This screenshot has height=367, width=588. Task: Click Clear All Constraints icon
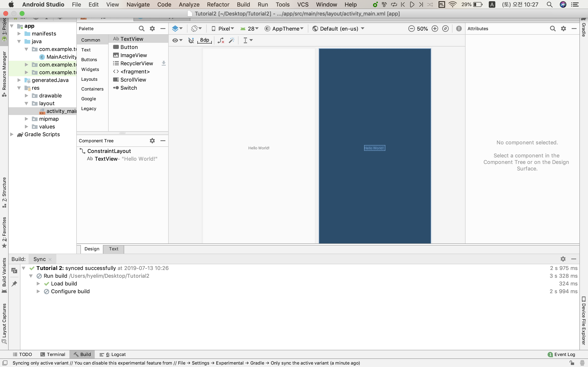[221, 40]
